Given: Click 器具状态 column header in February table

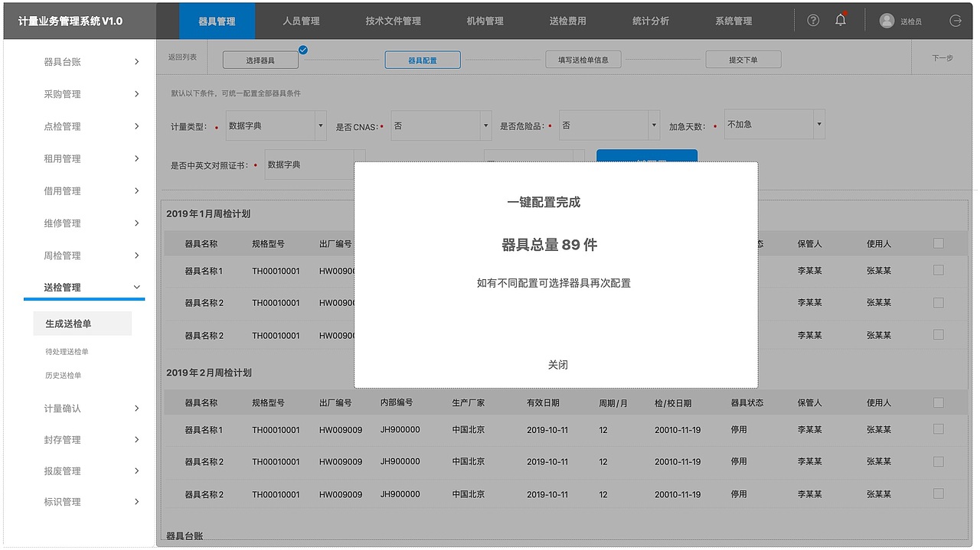Looking at the screenshot, I should 747,403.
